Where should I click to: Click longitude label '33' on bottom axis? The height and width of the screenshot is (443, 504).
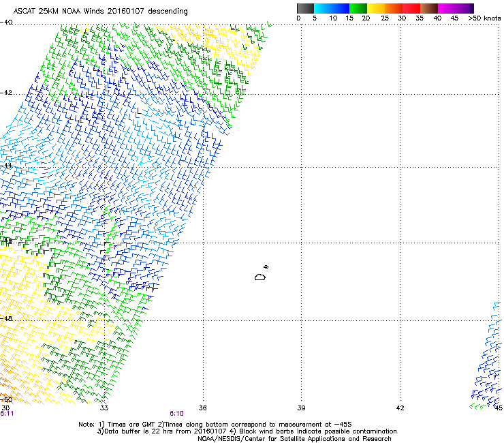(x=104, y=408)
